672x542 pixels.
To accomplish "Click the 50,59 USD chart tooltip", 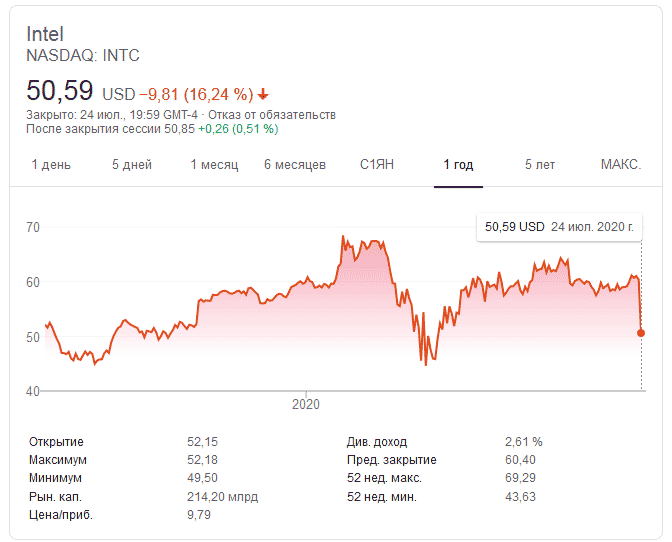I will pos(559,227).
